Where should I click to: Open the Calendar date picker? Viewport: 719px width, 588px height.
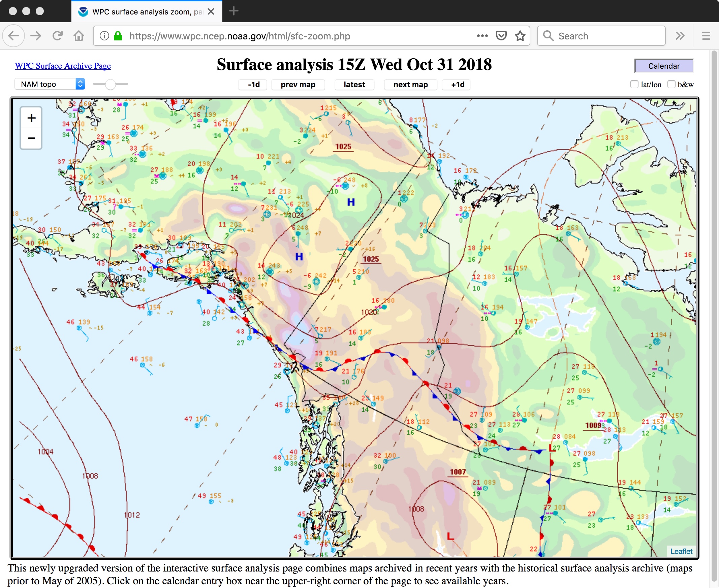pos(663,66)
